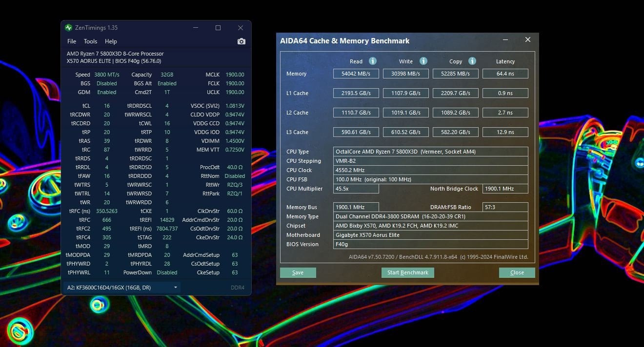This screenshot has width=644, height=347.
Task: Click the PowerDown Disabled value
Action: pyautogui.click(x=167, y=272)
